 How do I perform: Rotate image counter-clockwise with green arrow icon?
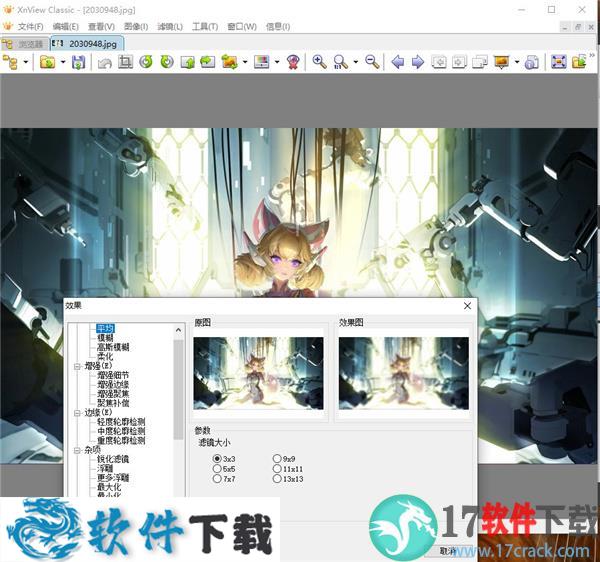pyautogui.click(x=146, y=62)
